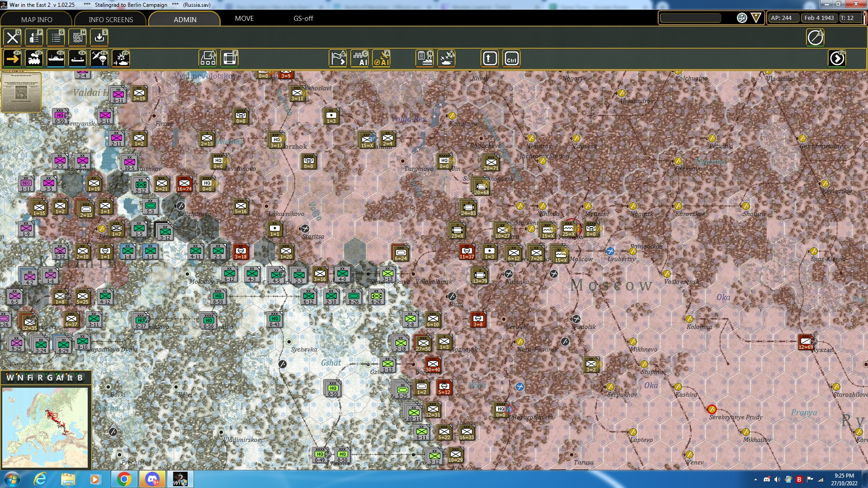
Task: Switch to the INFO SCREENS tab
Action: [x=110, y=19]
